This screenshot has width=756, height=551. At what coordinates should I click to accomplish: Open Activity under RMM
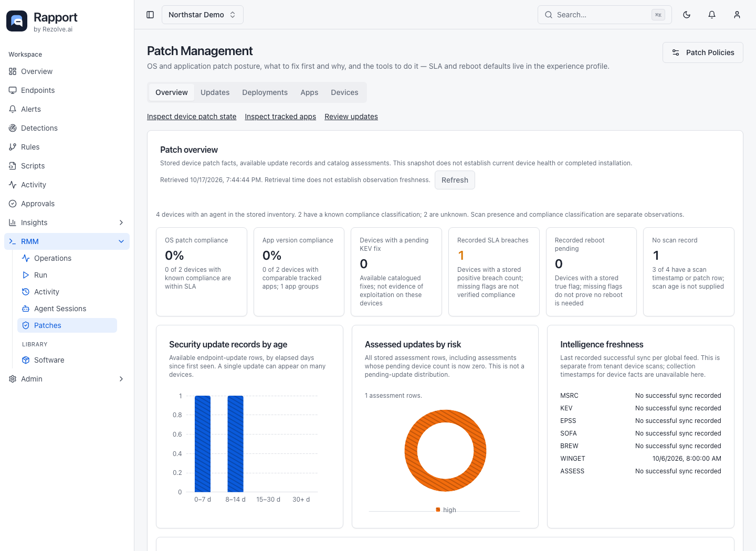click(x=67, y=292)
